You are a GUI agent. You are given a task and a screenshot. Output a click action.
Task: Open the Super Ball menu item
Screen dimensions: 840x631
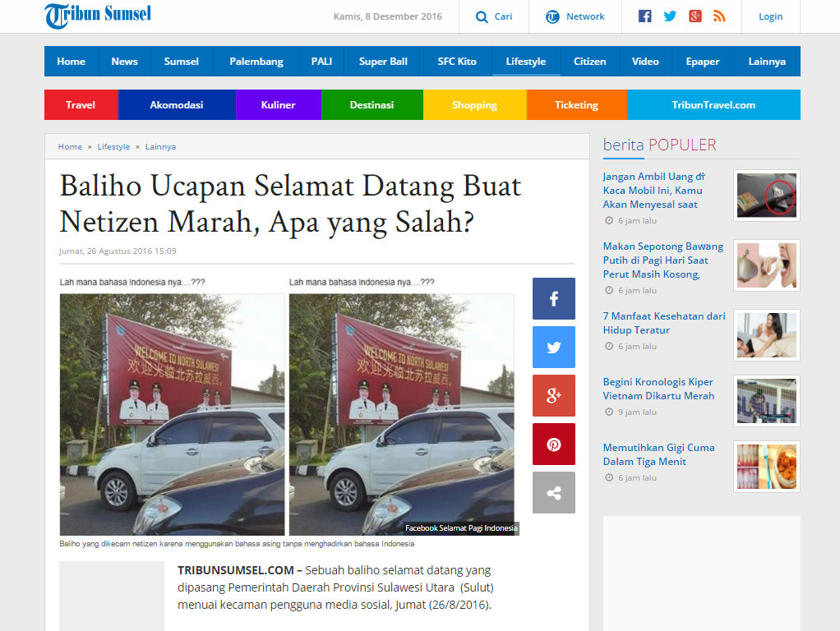pos(383,62)
